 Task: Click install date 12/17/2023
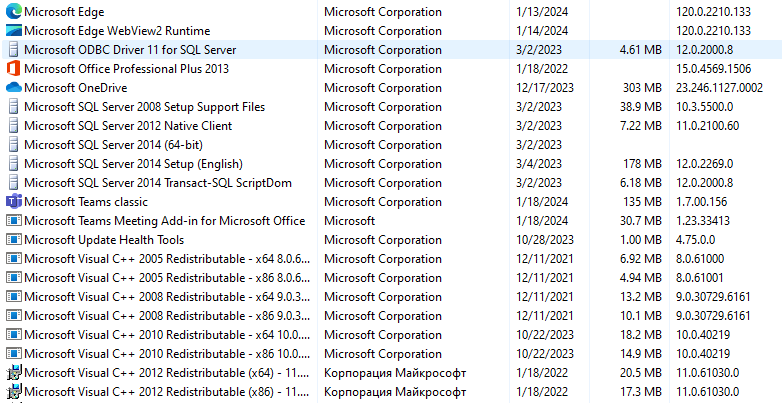click(x=545, y=87)
